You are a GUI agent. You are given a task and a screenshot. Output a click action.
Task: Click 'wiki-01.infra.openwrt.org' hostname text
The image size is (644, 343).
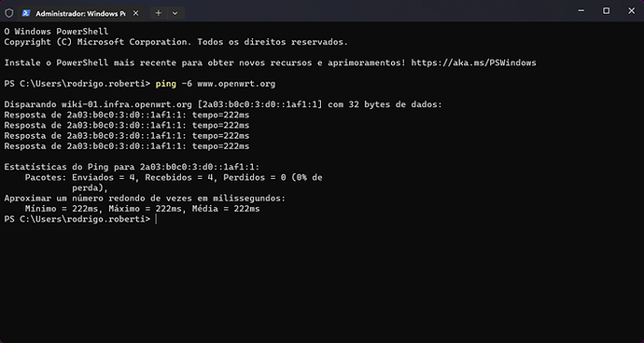coord(127,104)
